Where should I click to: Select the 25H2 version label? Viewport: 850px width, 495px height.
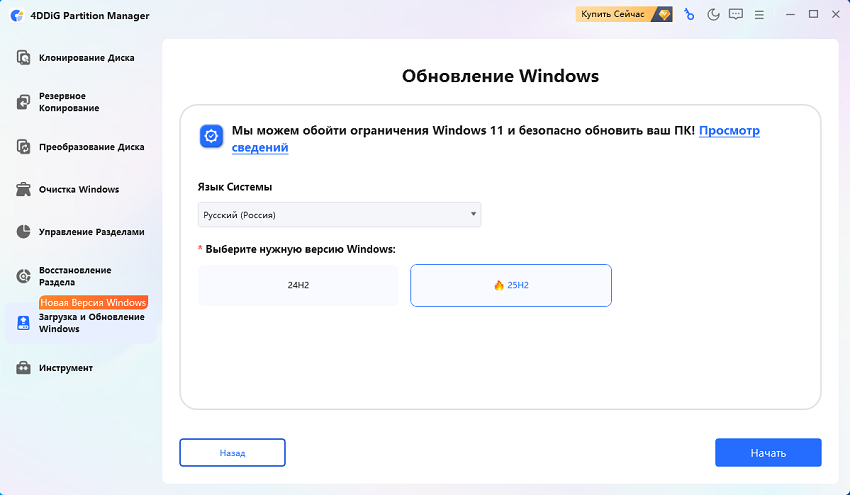tap(518, 285)
